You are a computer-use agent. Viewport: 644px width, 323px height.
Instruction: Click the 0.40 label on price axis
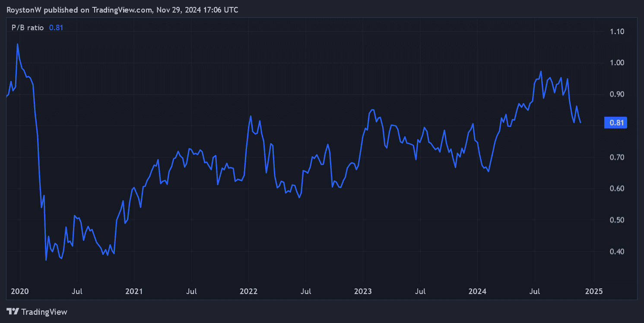click(617, 252)
